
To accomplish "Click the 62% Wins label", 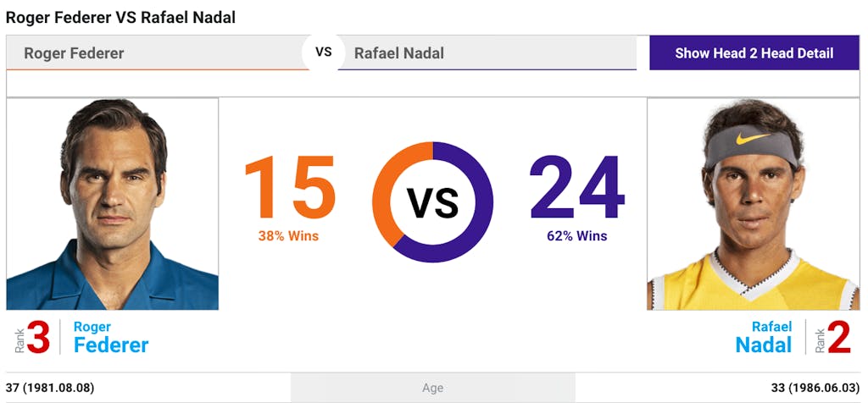I will coord(576,236).
